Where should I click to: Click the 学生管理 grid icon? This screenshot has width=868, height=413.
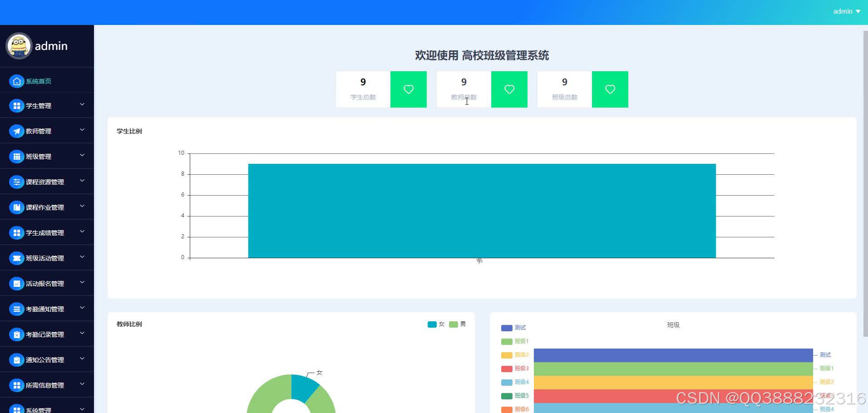tap(17, 106)
